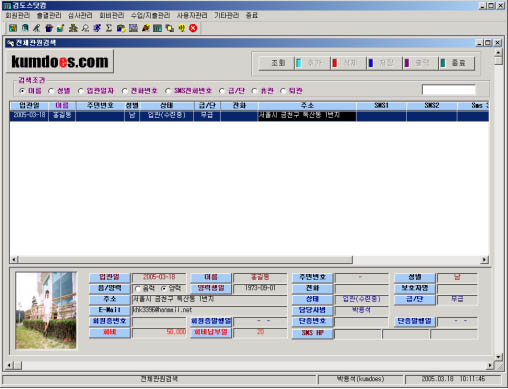Open the 종료 menu in menu bar
508x389 pixels.
pyautogui.click(x=252, y=16)
